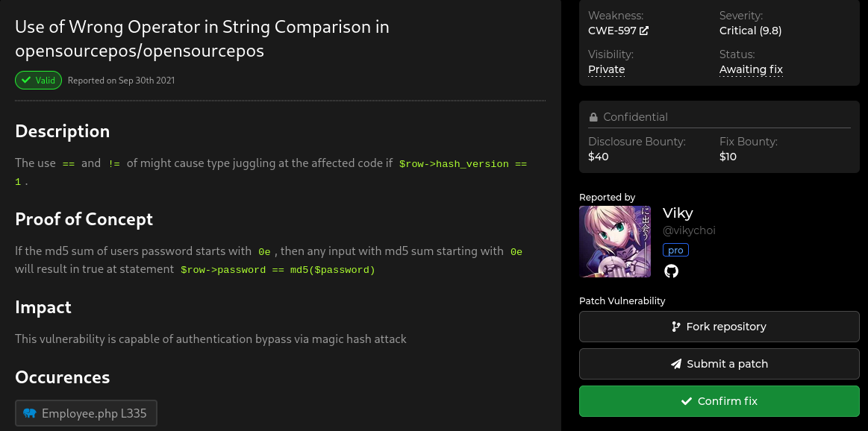Image resolution: width=868 pixels, height=431 pixels.
Task: Click the GitHub icon under the reporter profile
Action: (x=671, y=271)
